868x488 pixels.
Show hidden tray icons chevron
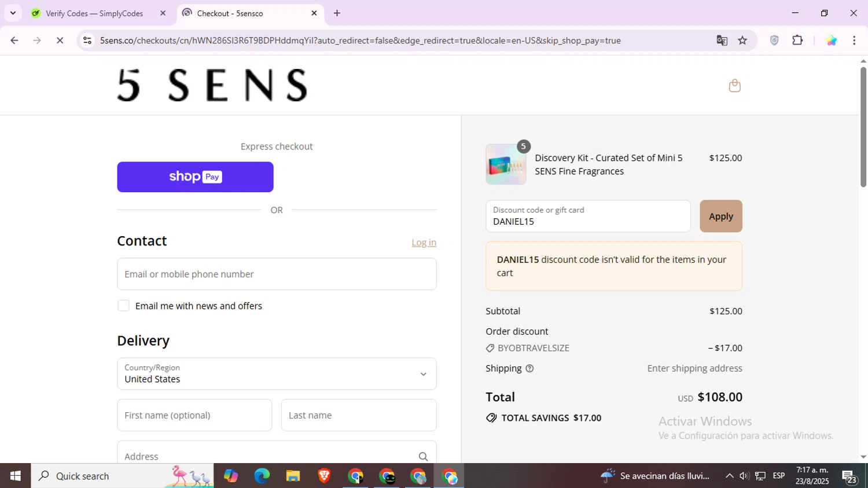[729, 476]
